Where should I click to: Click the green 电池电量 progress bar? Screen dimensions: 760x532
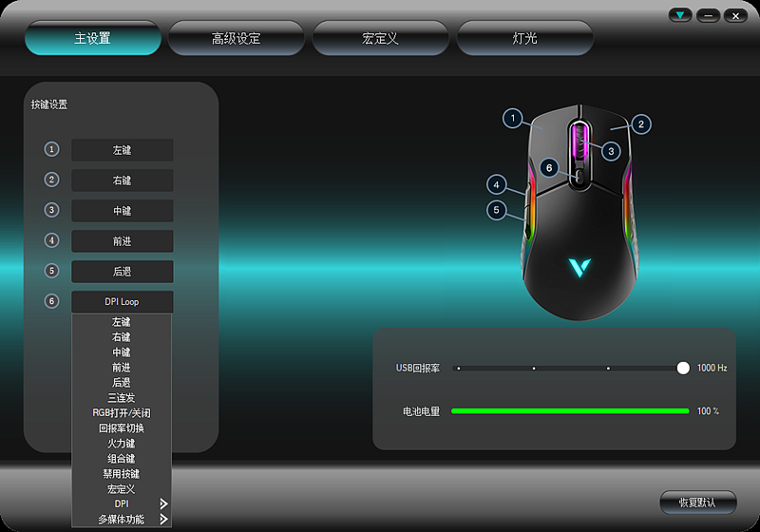[x=570, y=410]
